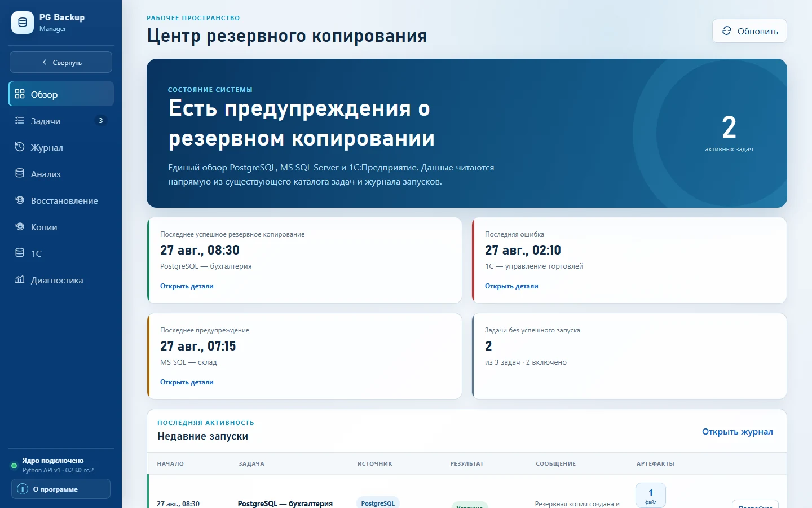Click the Копии archive icon

point(20,226)
